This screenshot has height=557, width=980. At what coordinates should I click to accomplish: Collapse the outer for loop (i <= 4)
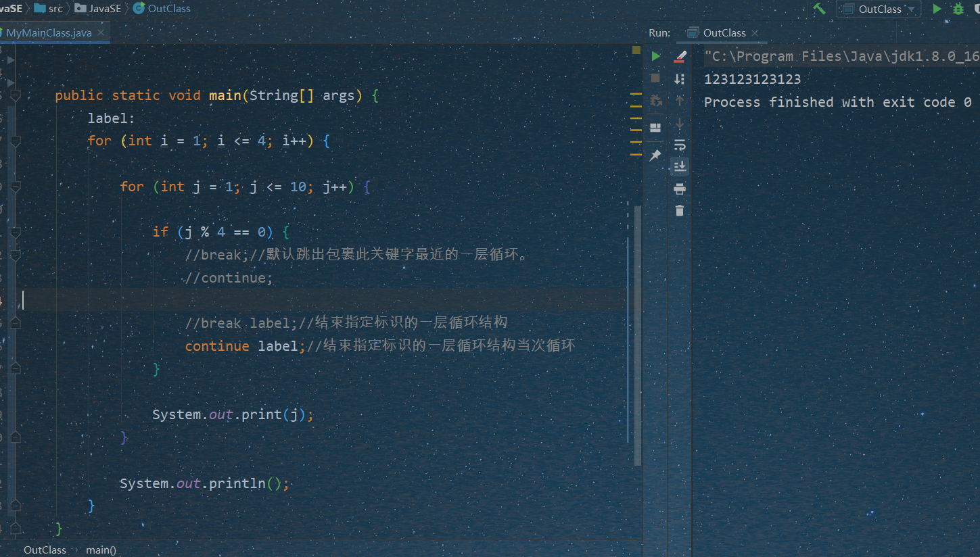(x=16, y=141)
